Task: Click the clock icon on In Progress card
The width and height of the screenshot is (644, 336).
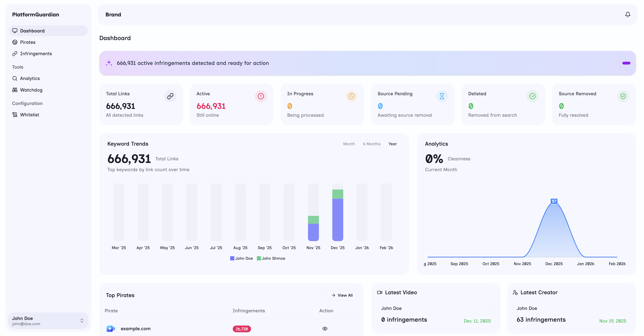Action: [x=351, y=96]
